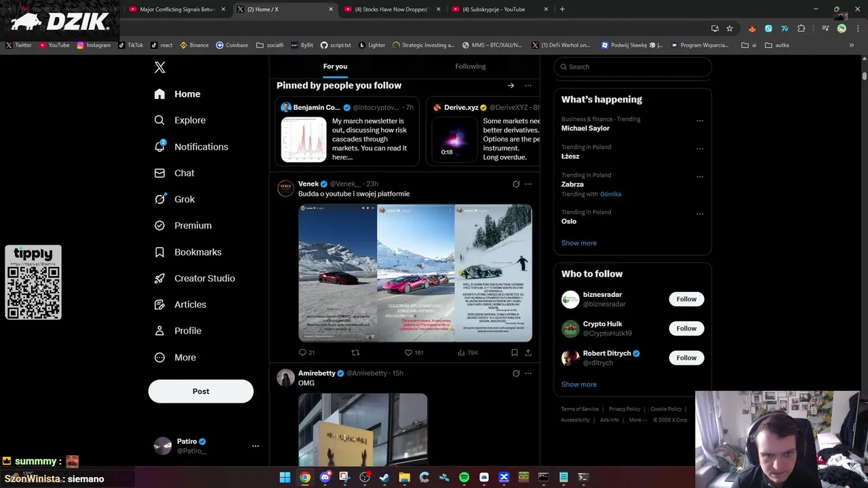Click the Post button
The height and width of the screenshot is (488, 868).
coord(201,391)
